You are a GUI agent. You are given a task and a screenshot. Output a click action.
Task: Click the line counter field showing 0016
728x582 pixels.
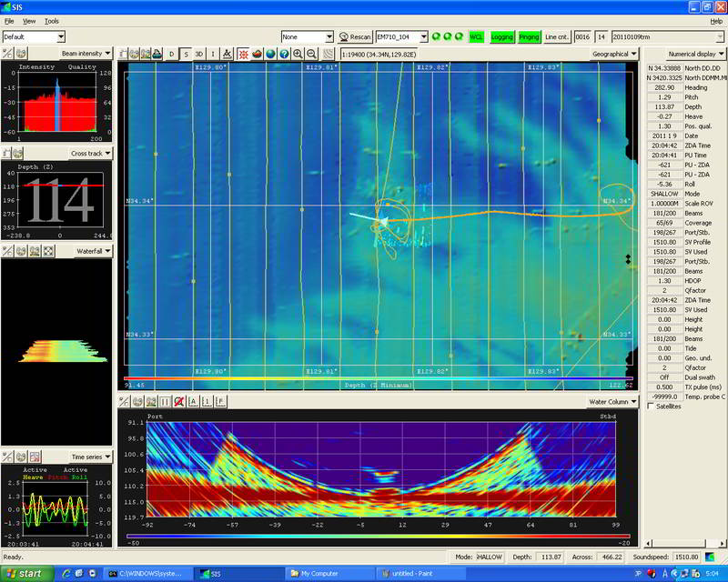(581, 37)
